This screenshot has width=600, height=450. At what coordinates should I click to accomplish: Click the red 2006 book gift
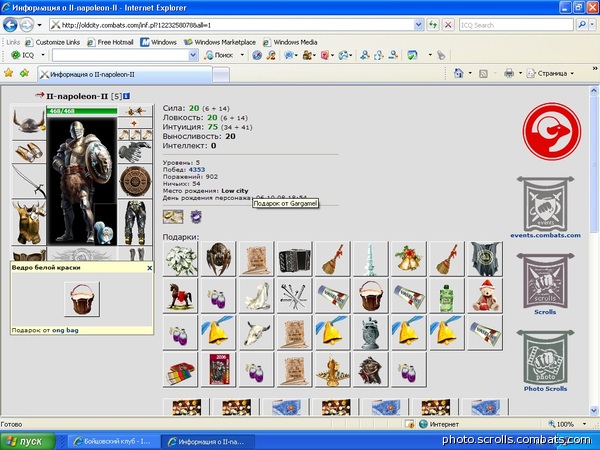click(x=218, y=370)
